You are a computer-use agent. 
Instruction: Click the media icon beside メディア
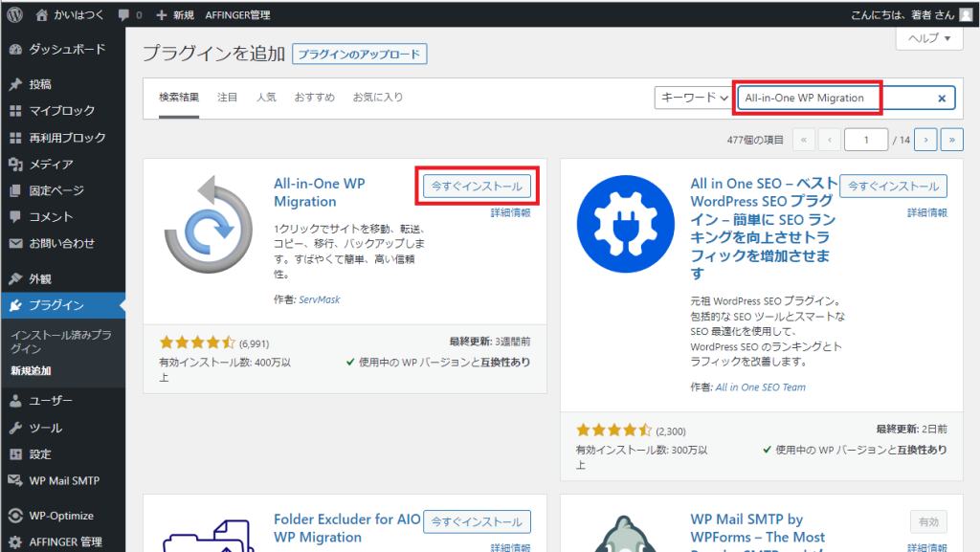pos(15,165)
